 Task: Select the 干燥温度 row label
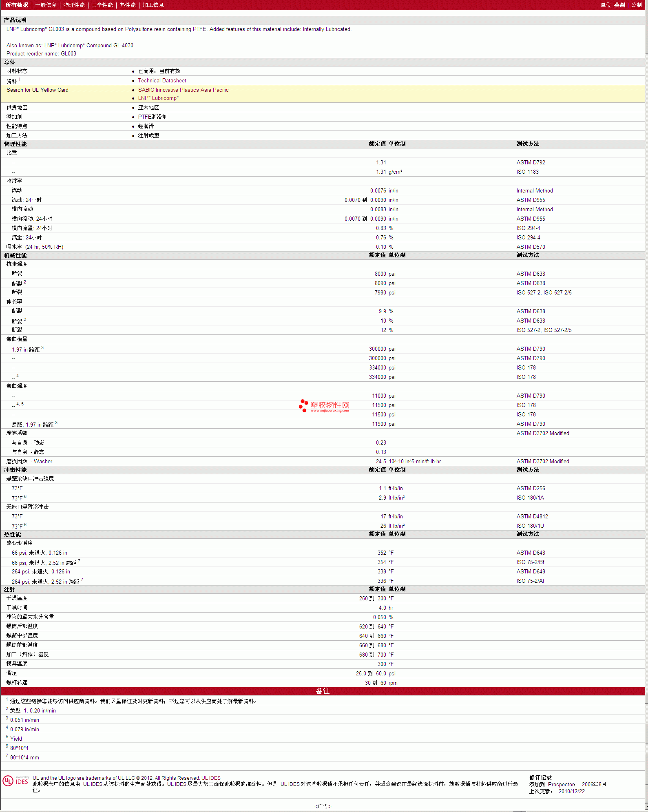pos(17,598)
